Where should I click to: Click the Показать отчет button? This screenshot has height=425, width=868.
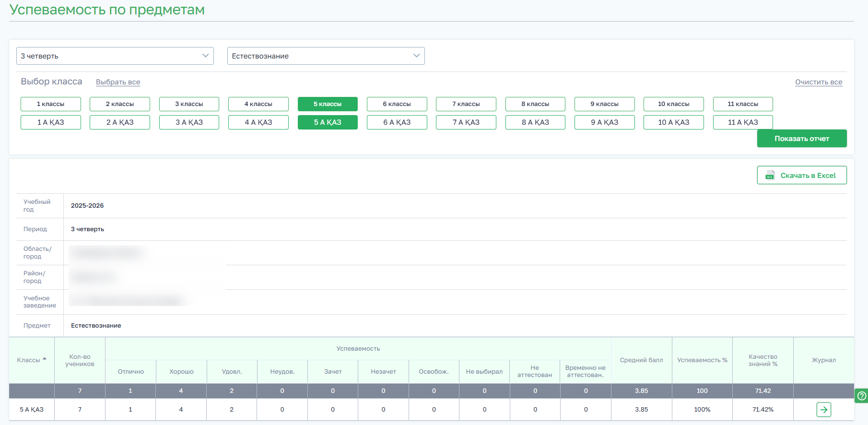[802, 139]
